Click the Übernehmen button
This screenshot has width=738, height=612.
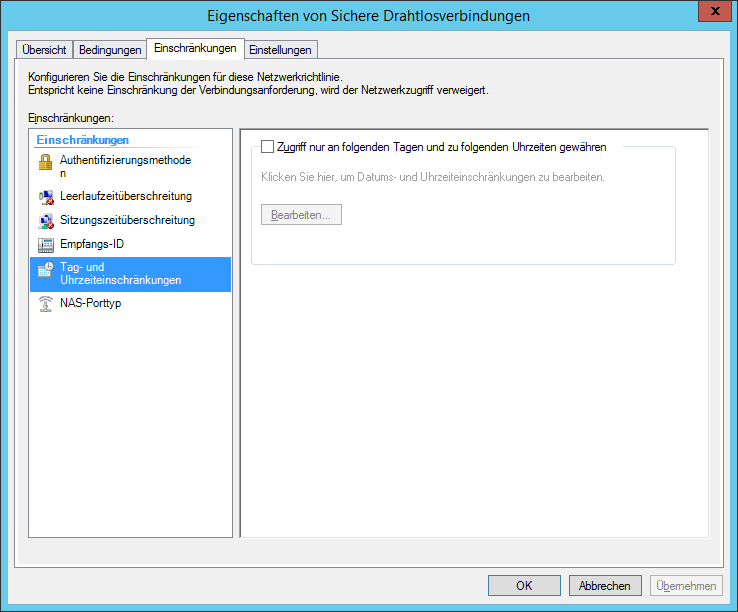pos(686,586)
